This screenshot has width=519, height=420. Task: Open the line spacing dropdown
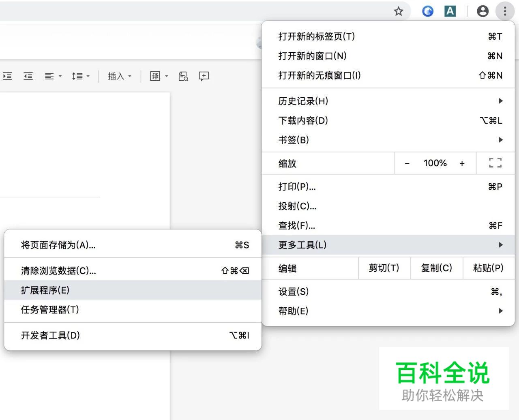(x=80, y=76)
